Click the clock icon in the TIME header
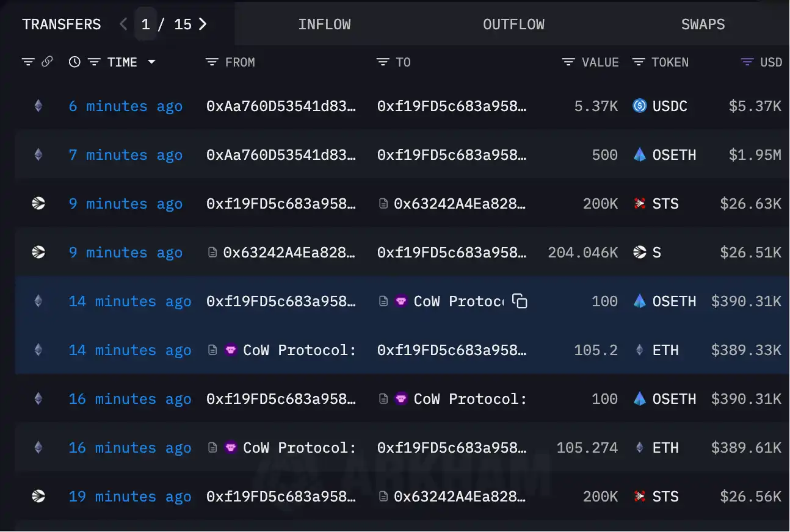This screenshot has width=790, height=532. click(74, 62)
